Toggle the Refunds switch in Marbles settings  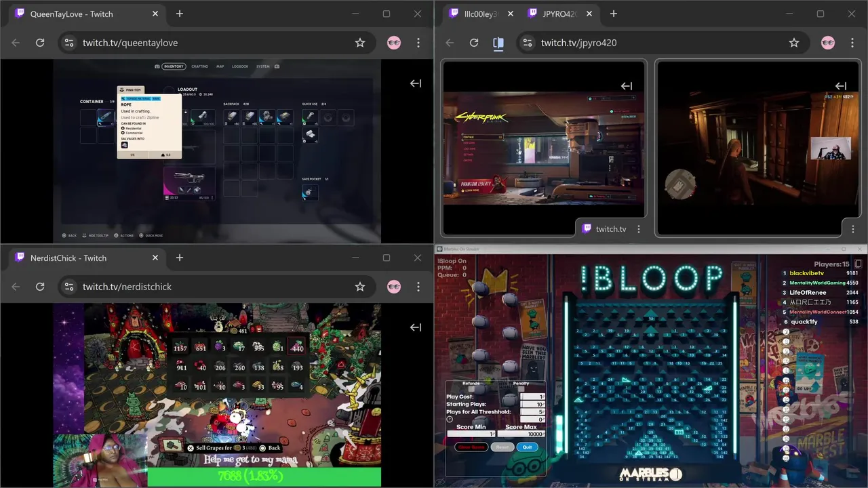471,389
